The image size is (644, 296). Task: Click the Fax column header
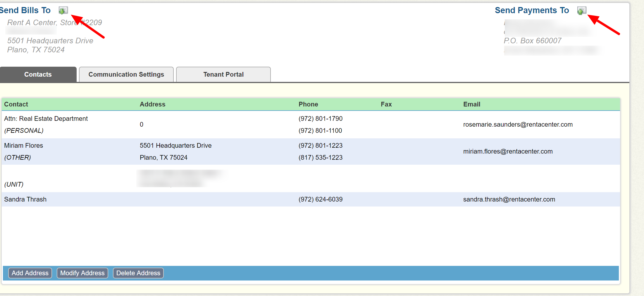coord(386,104)
